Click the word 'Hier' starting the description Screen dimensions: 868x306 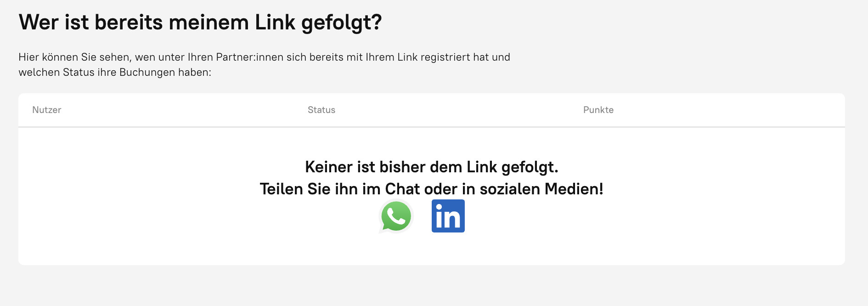[x=28, y=57]
